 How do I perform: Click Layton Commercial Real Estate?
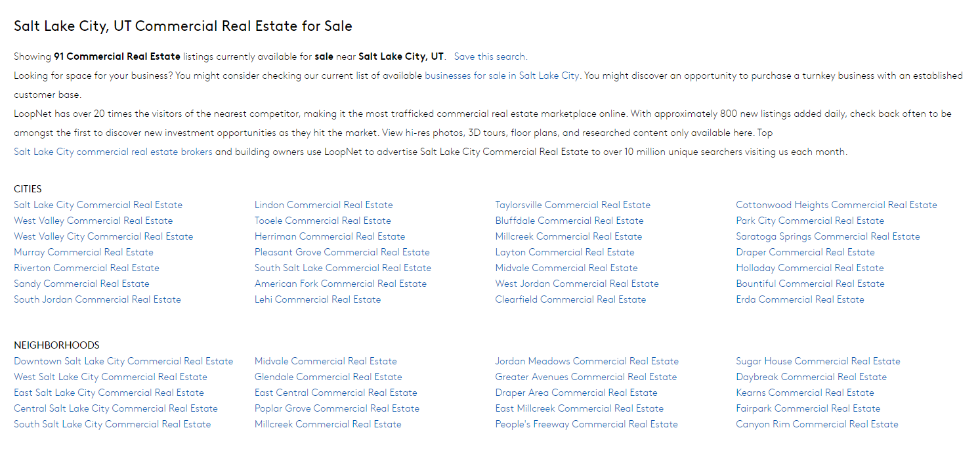(x=565, y=252)
